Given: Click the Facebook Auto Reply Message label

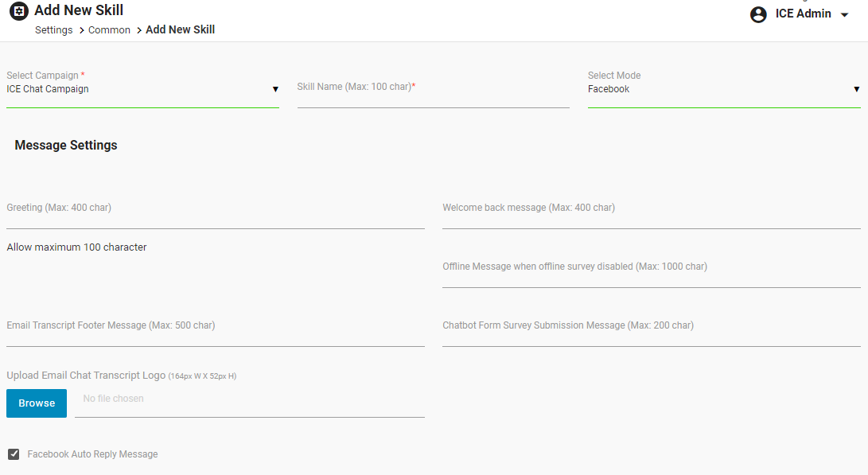Looking at the screenshot, I should click(x=92, y=454).
